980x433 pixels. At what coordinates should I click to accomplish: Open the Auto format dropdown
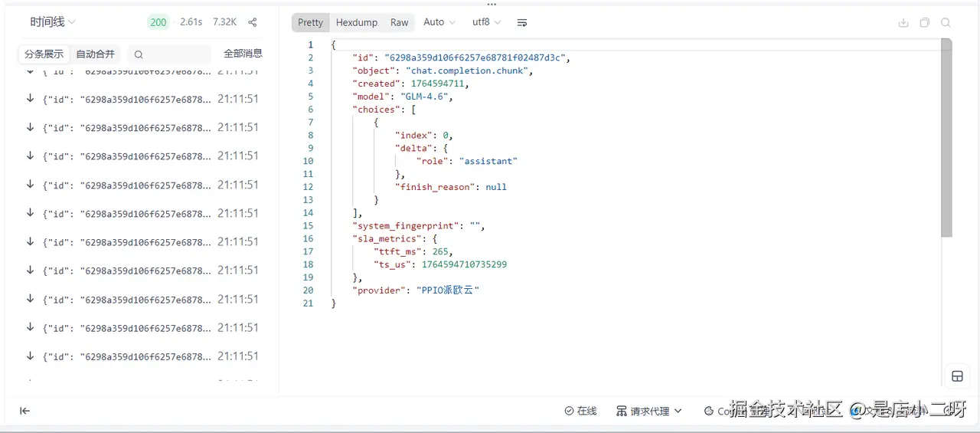[x=439, y=22]
